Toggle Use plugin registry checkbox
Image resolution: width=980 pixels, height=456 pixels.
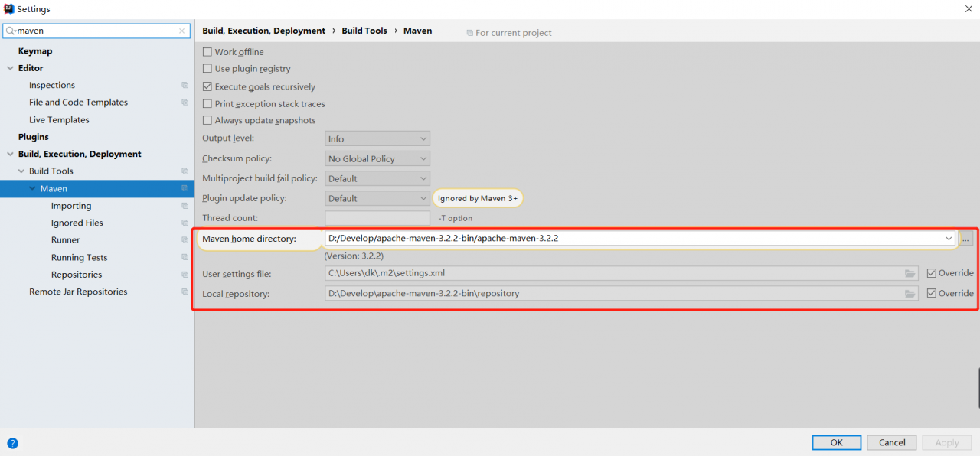207,69
